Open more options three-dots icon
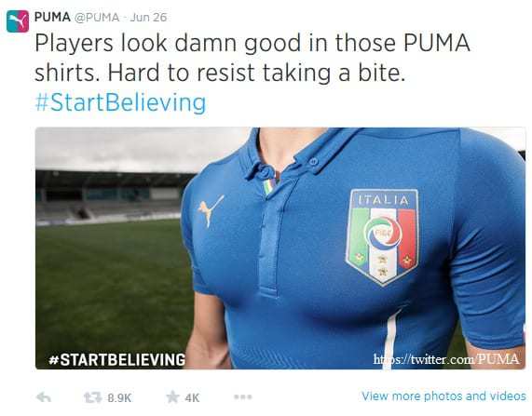The width and height of the screenshot is (532, 416). (x=243, y=396)
